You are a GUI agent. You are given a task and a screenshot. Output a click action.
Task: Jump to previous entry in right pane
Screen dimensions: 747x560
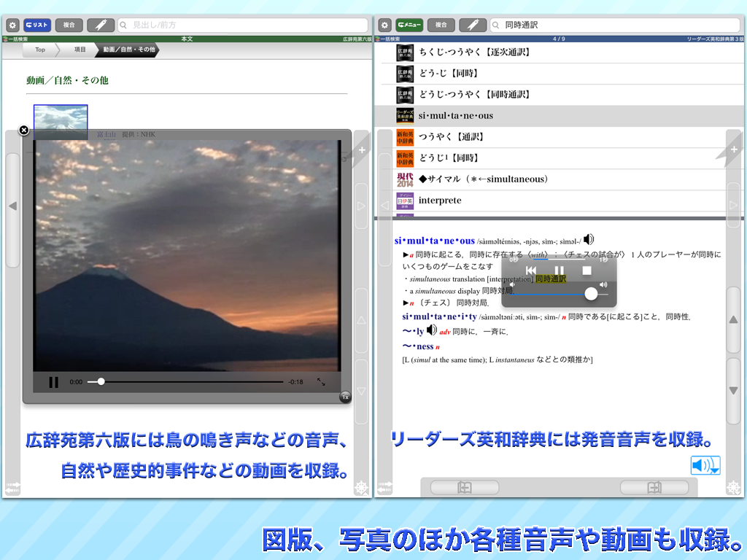734,320
